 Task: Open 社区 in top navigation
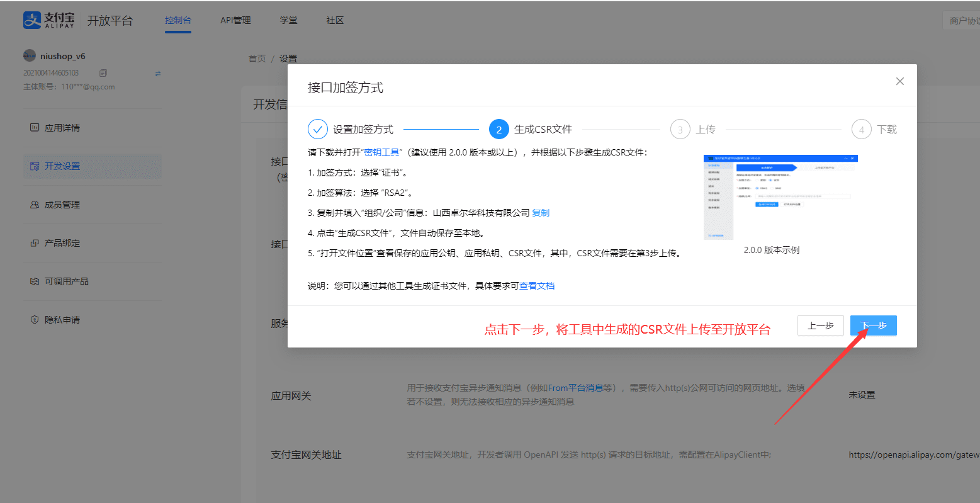tap(335, 20)
